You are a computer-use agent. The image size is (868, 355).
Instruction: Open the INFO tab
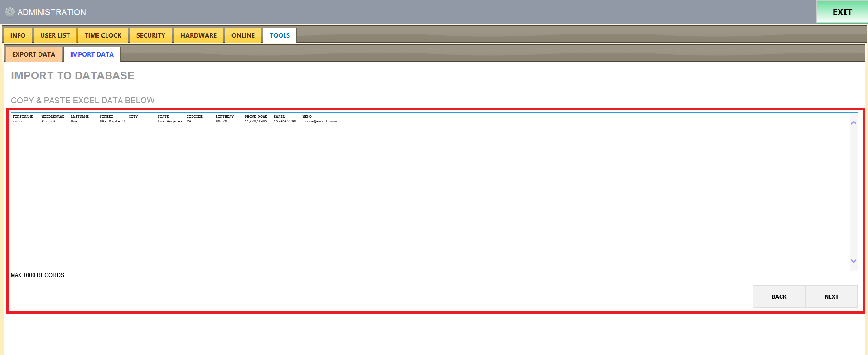tap(18, 35)
